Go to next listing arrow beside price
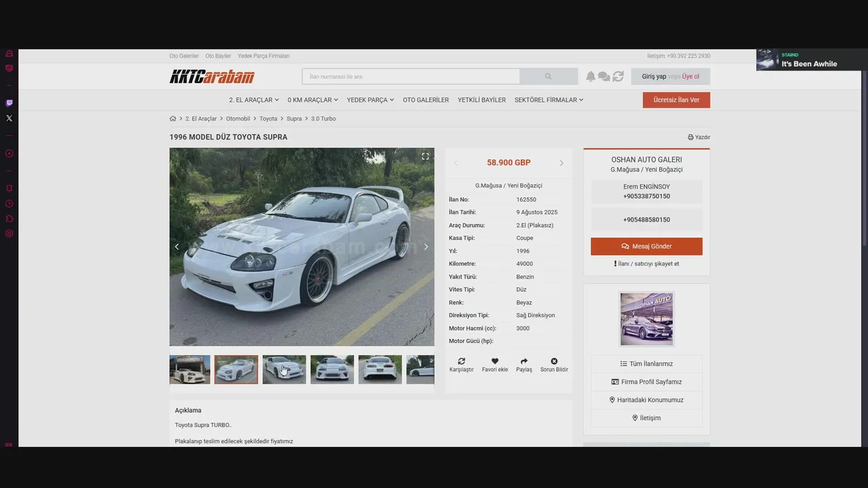 pos(561,163)
